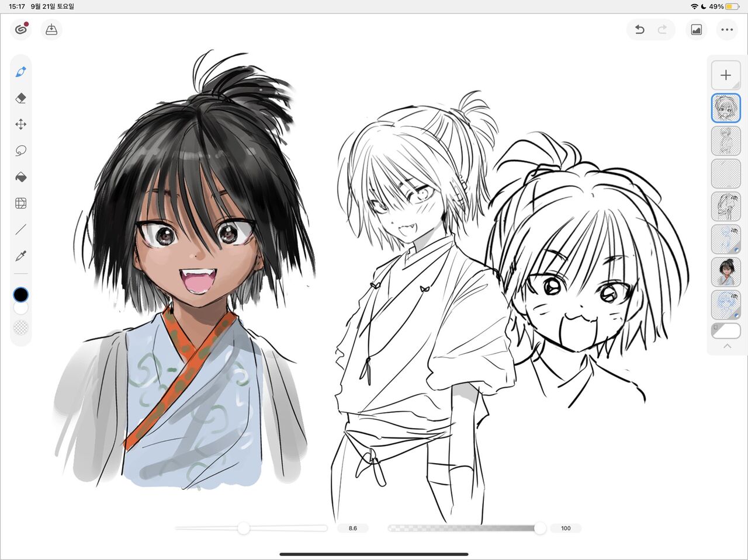Viewport: 748px width, 560px height.
Task: Select the mesh grid warp tool
Action: point(21,203)
